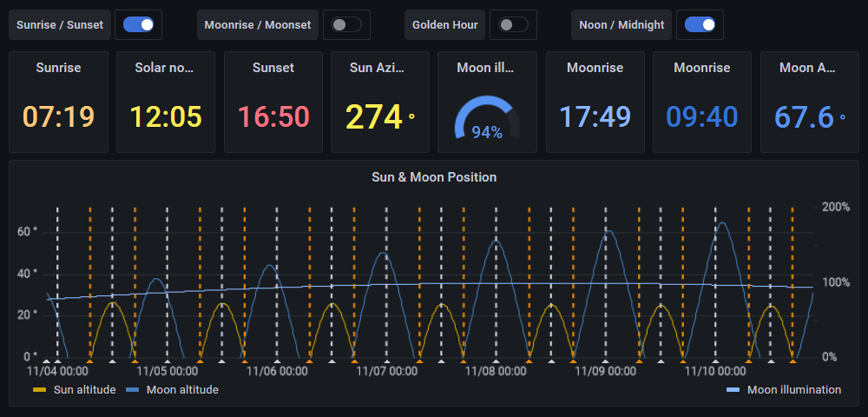Click the Golden Hour label

445,25
